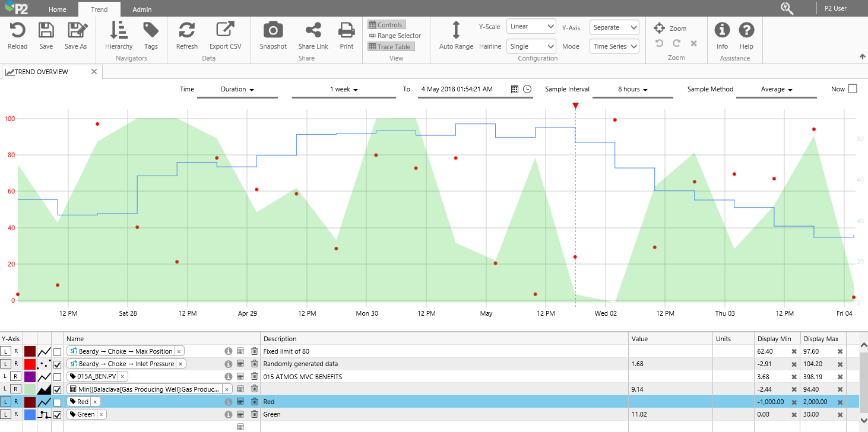Viewport: 868px width, 432px height.
Task: Uncheck the Green trace visibility checkbox
Action: click(x=57, y=415)
